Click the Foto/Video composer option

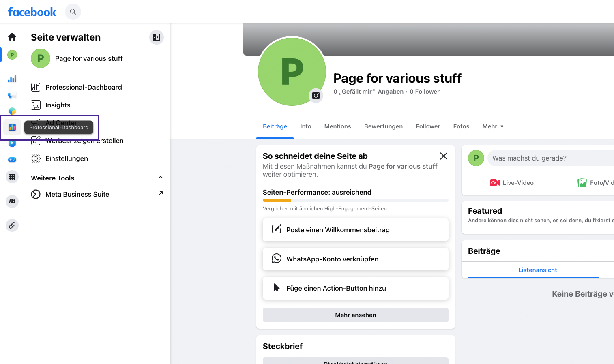(595, 183)
